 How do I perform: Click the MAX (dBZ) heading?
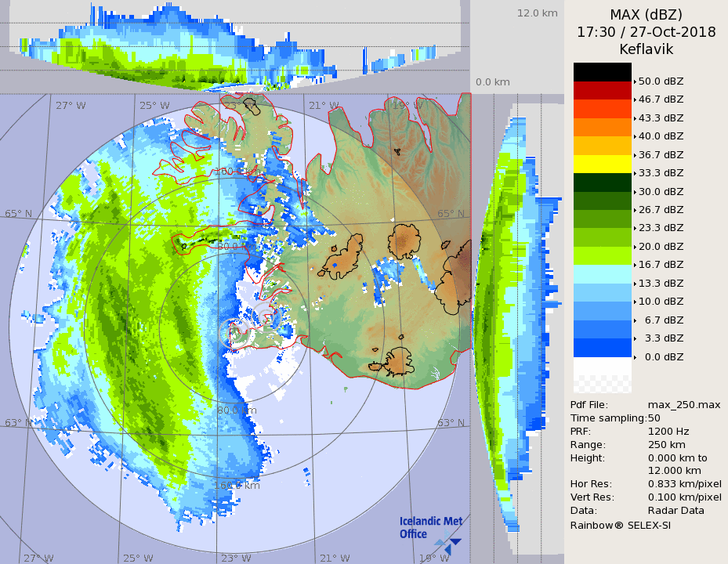click(646, 15)
